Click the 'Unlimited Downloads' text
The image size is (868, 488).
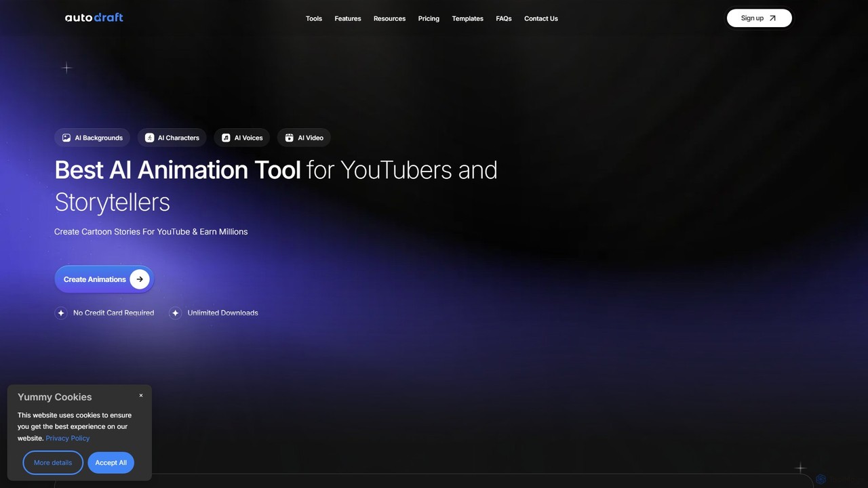click(223, 313)
